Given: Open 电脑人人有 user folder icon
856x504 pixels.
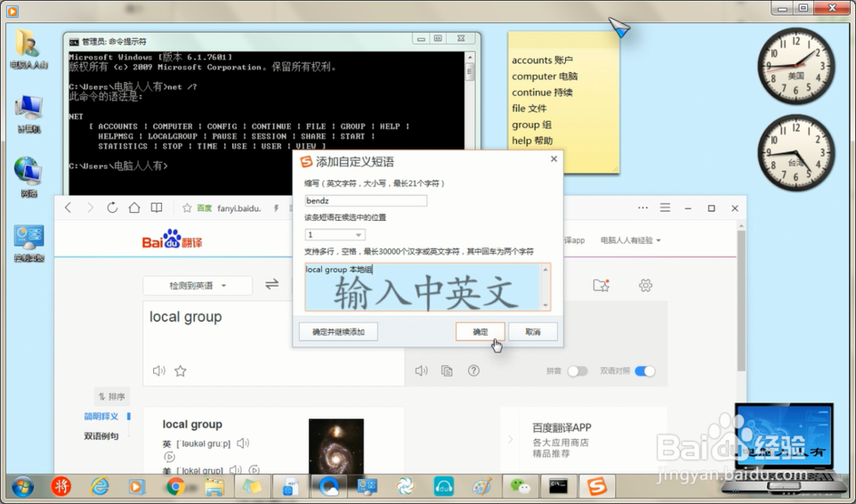Looking at the screenshot, I should coord(29,49).
